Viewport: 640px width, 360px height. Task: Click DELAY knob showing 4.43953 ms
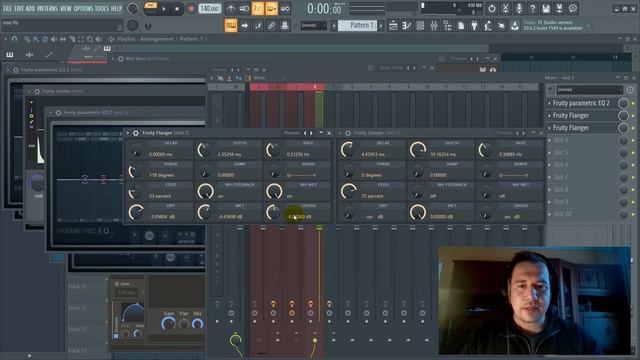[348, 150]
